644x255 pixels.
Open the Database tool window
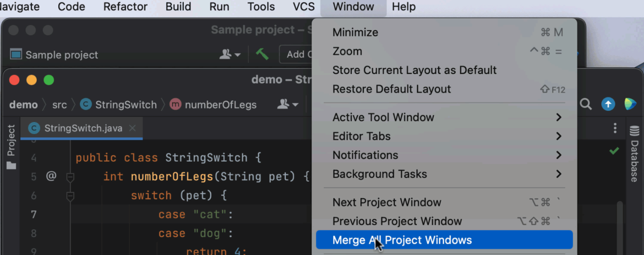634,154
